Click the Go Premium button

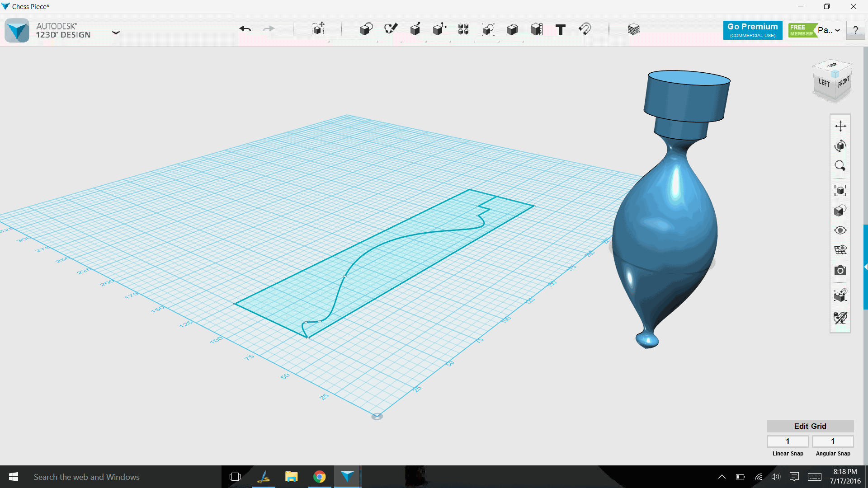[x=752, y=30]
